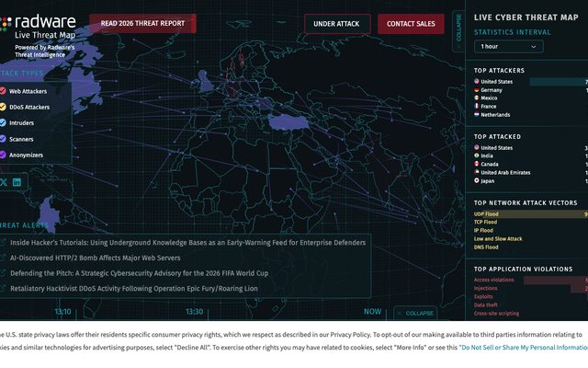588x368 pixels.
Task: Click Cross-site scripting violation
Action: point(496,313)
